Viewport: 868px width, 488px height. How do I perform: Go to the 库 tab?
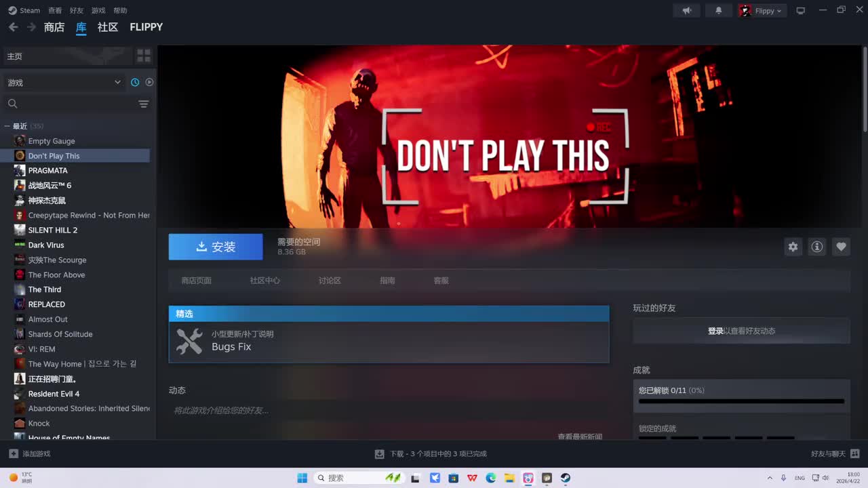pos(81,27)
